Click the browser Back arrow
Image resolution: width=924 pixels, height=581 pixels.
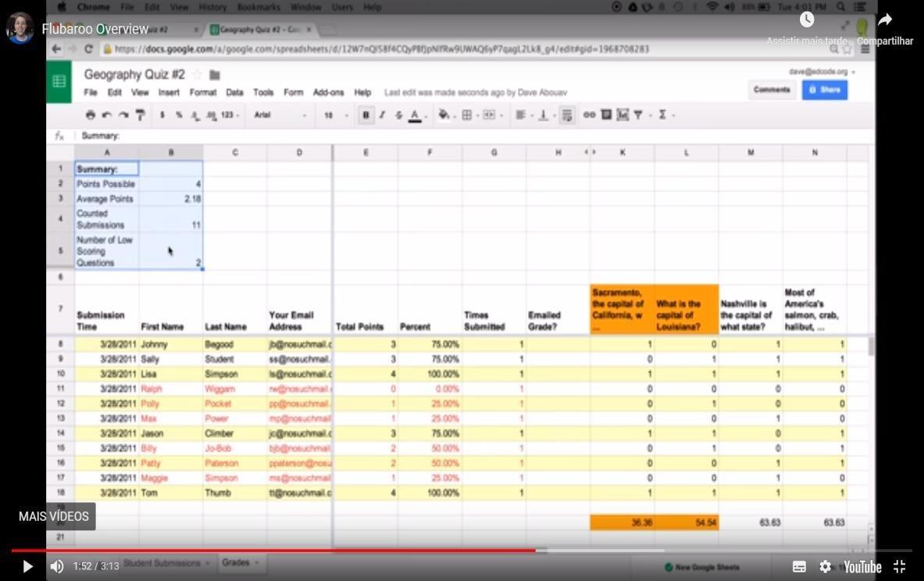coord(56,49)
